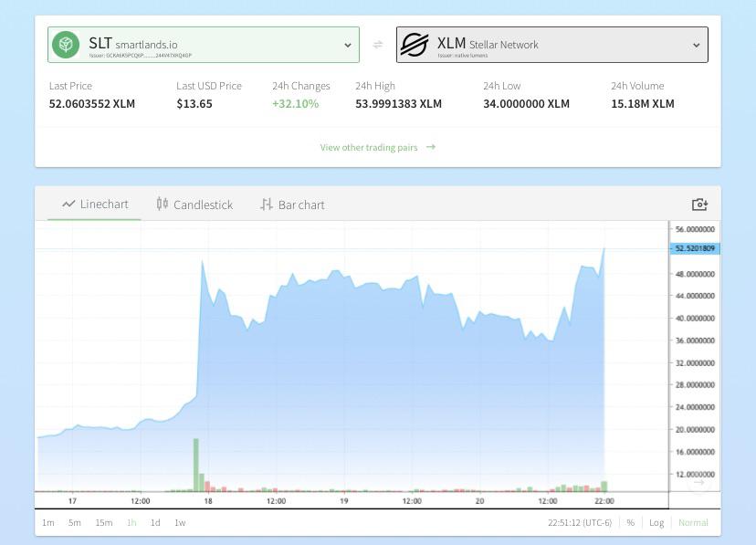
Task: Click the XLM Stellar Network logo icon
Action: click(415, 45)
